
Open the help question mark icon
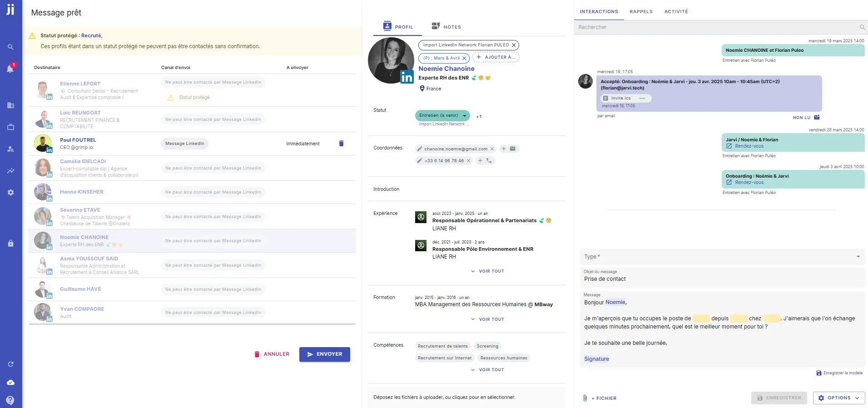(x=10, y=400)
